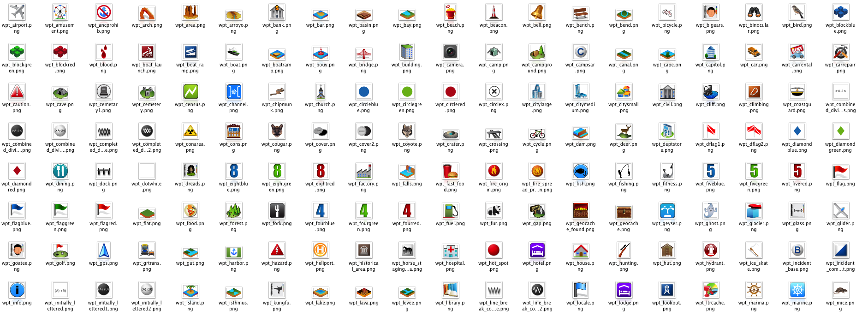Open the wpt_marina.png ship wheel icon

coord(754,290)
